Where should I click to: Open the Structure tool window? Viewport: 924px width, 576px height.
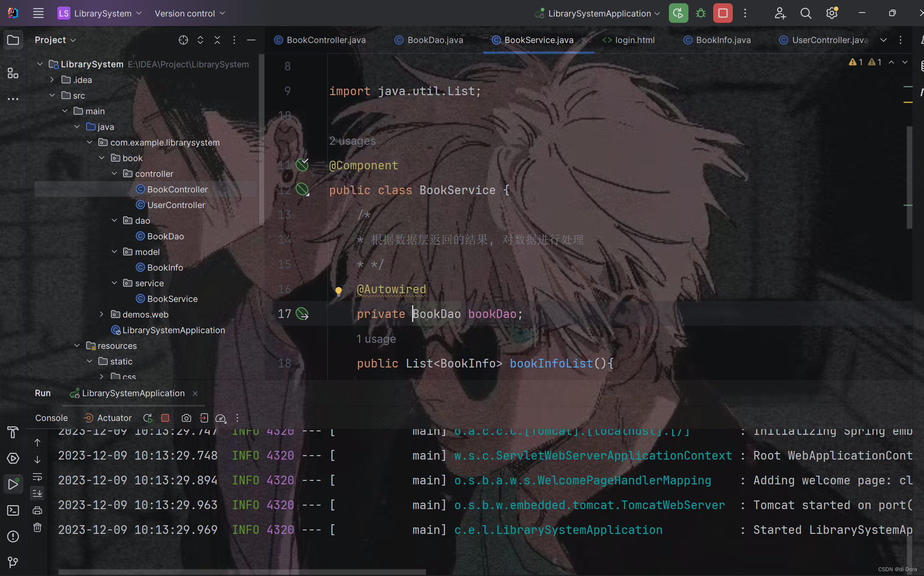tap(13, 73)
